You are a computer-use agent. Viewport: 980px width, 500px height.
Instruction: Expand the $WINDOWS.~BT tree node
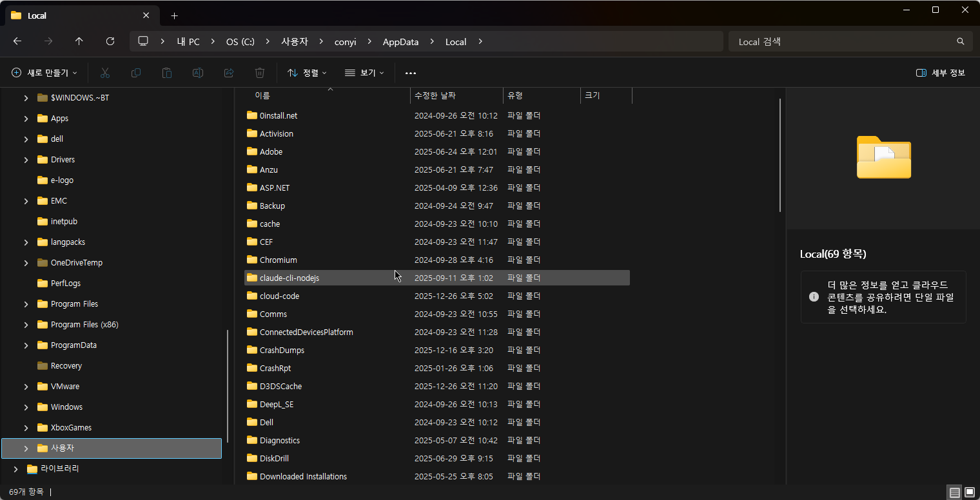click(x=26, y=98)
